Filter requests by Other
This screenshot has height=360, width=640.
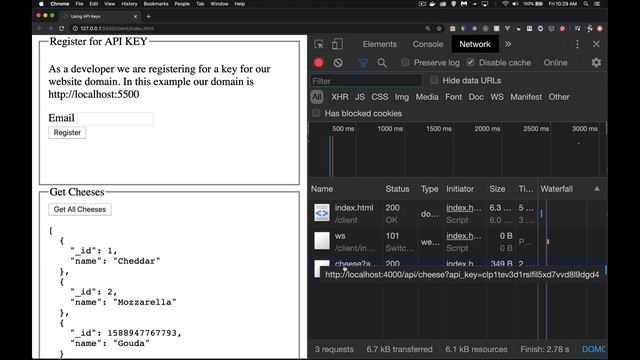click(x=559, y=97)
